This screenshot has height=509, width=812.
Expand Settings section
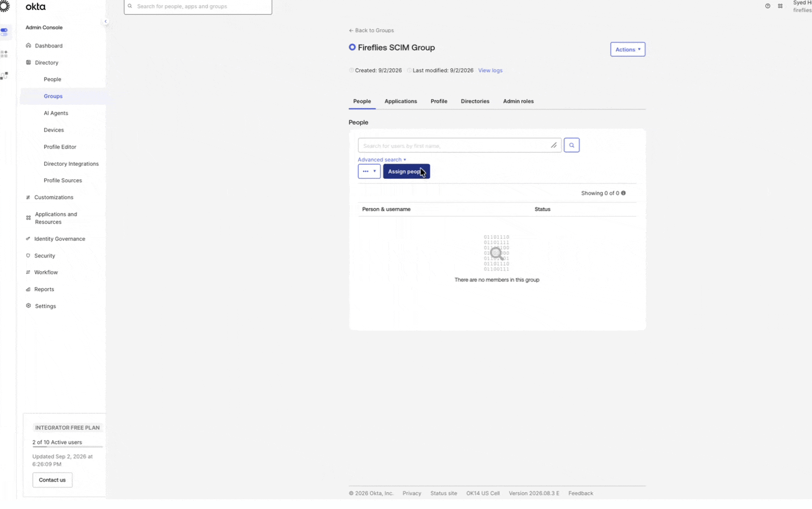pyautogui.click(x=45, y=306)
